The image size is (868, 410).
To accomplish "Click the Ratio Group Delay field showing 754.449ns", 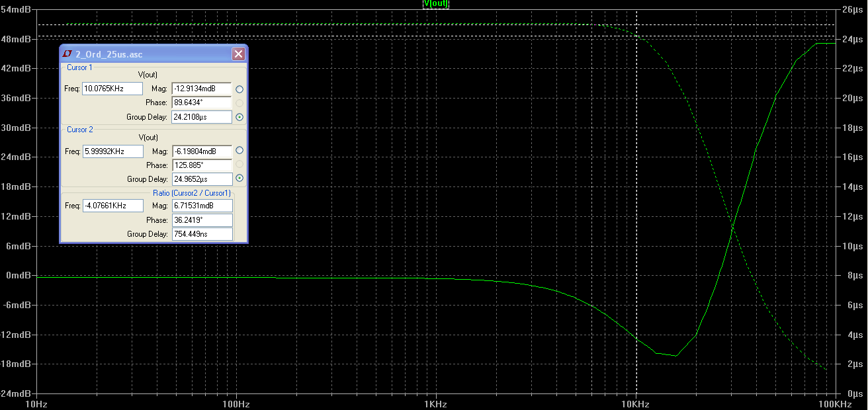I will 202,234.
